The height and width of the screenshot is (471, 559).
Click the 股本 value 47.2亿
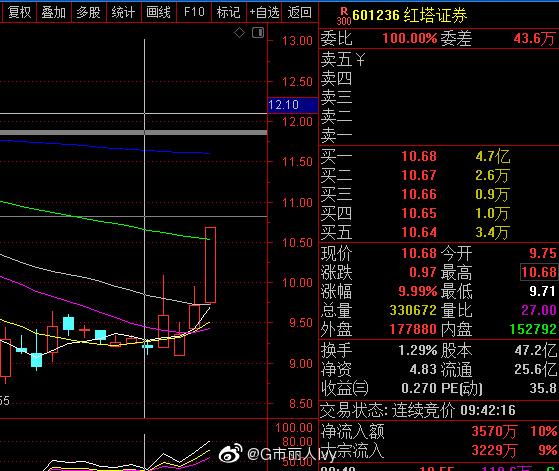point(535,350)
